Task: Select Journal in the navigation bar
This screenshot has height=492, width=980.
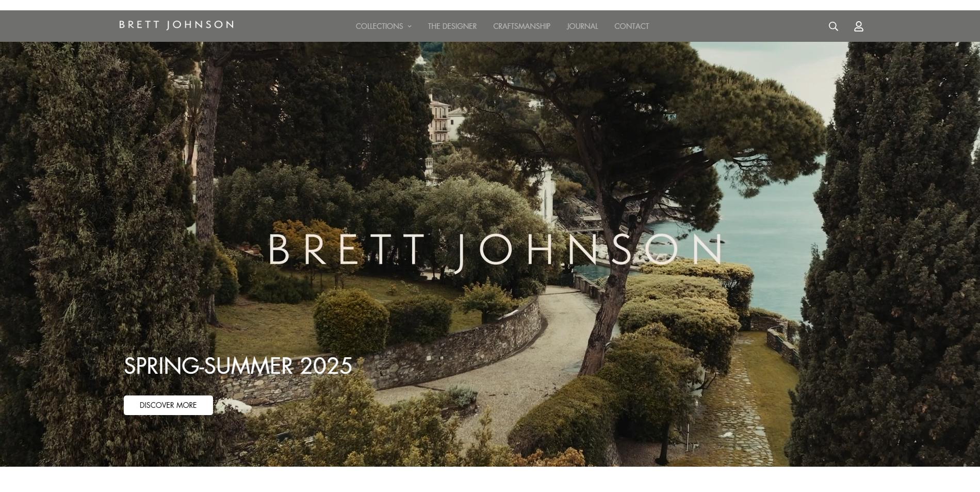Action: click(x=582, y=26)
